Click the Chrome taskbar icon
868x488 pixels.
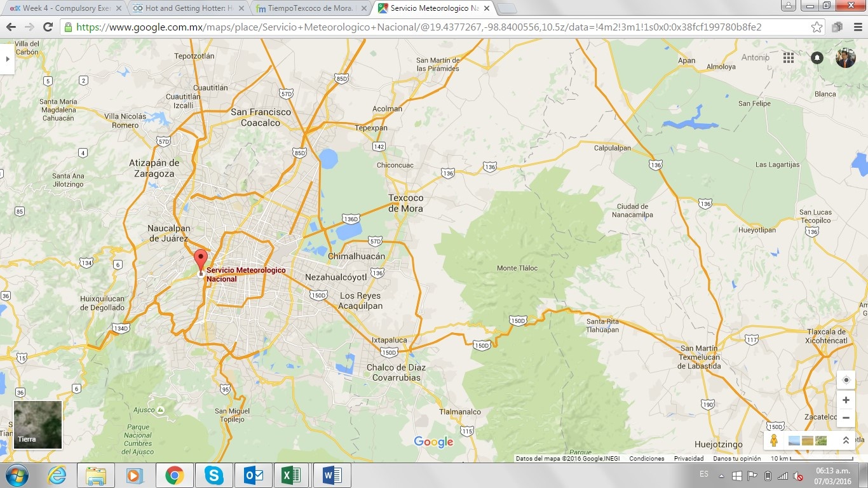tap(175, 475)
